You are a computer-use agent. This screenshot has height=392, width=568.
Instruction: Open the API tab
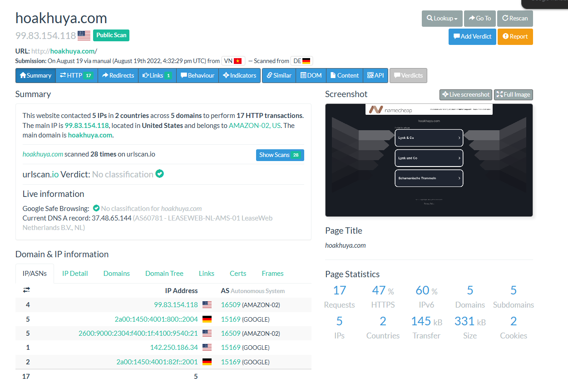tap(375, 76)
